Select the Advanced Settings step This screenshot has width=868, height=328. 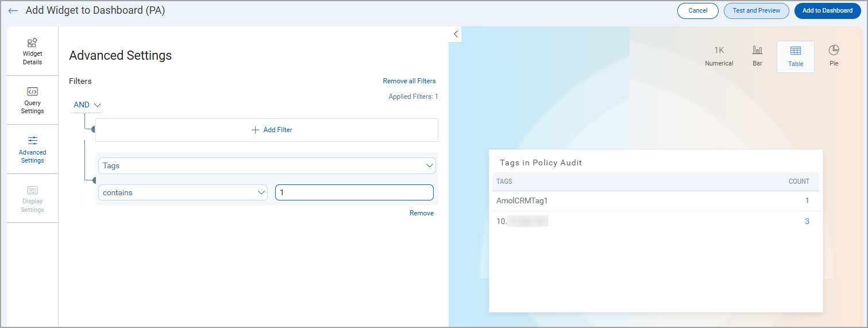click(32, 149)
